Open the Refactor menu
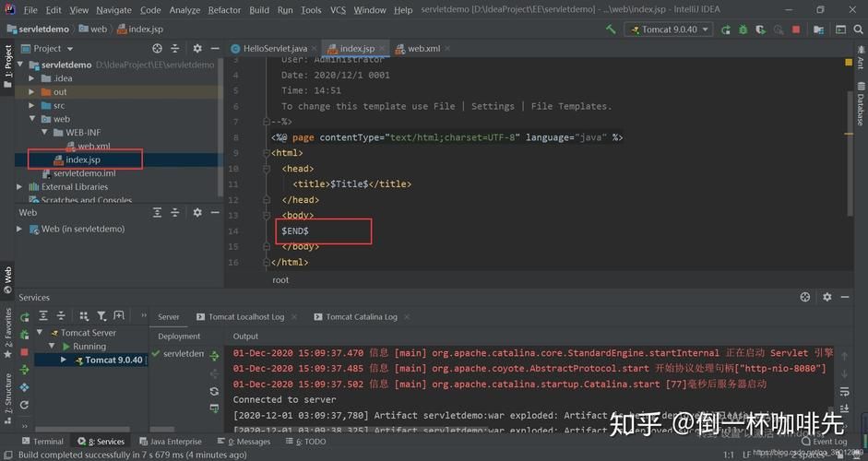 tap(224, 10)
